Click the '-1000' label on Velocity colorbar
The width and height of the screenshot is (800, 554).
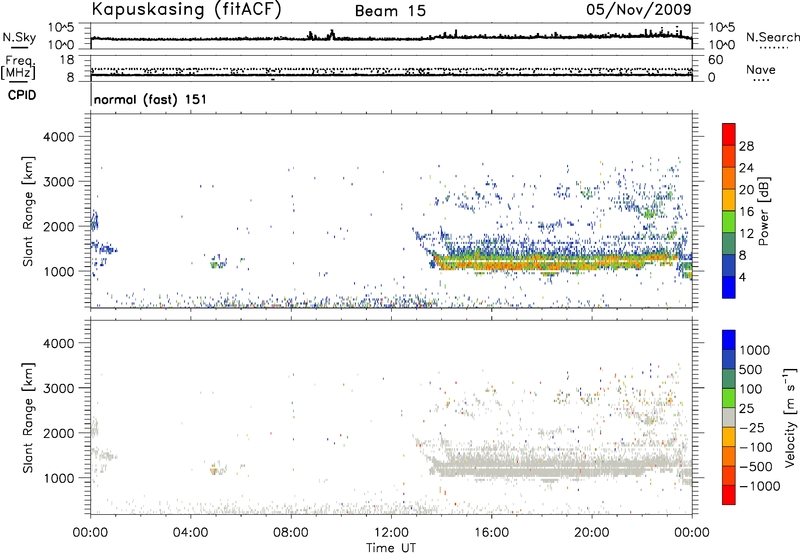click(x=759, y=486)
